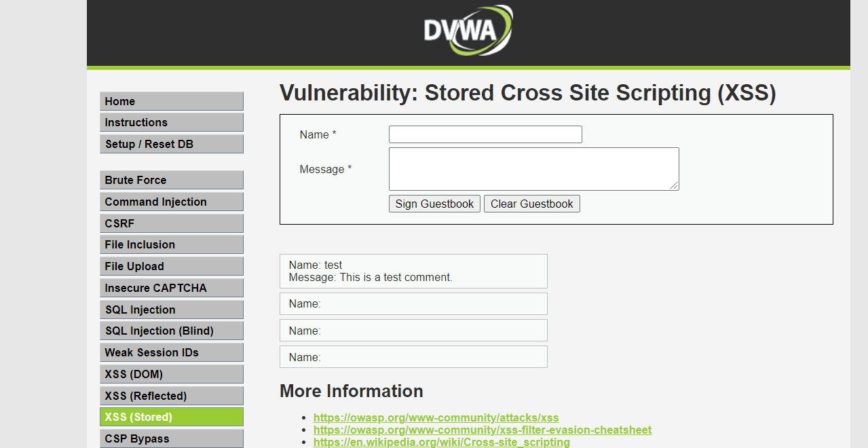Viewport: 868px width, 448px height.
Task: Open Setup / Reset DB page
Action: (x=171, y=144)
